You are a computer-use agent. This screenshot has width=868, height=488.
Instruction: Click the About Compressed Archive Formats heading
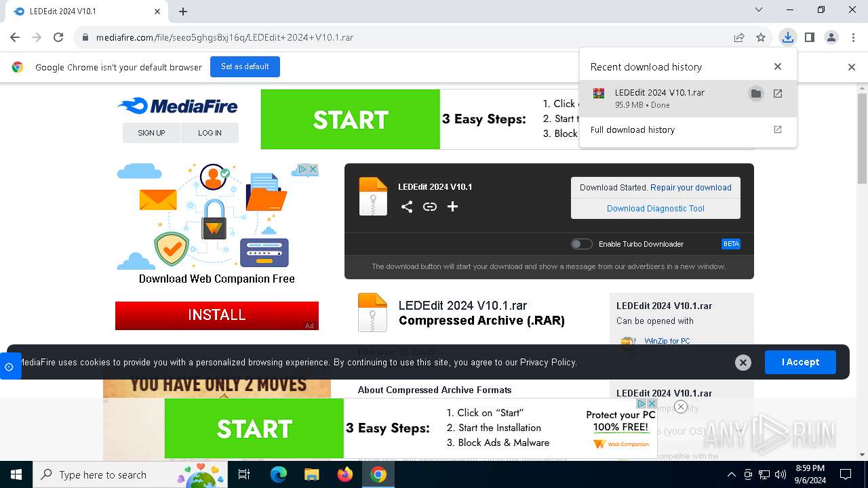point(435,390)
